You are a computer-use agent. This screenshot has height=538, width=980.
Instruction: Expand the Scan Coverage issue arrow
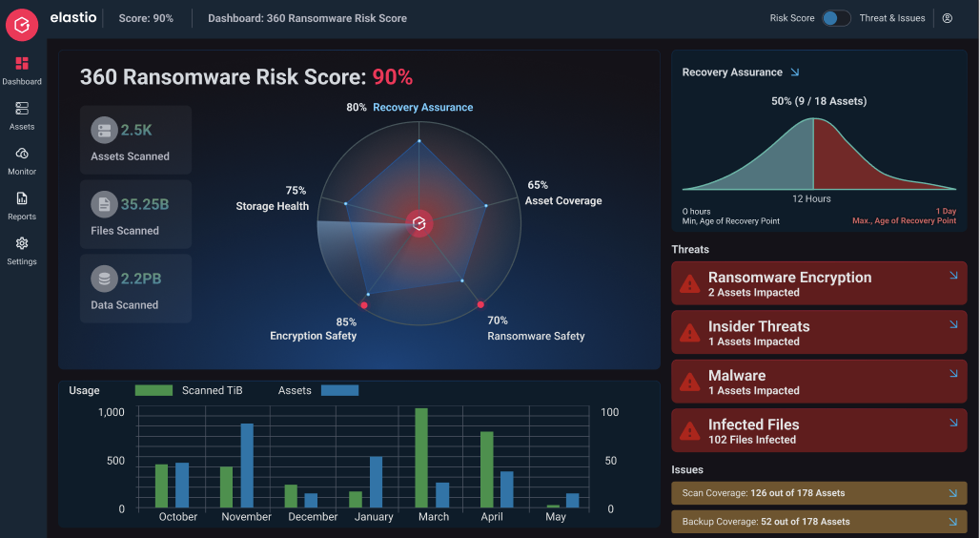pos(953,493)
